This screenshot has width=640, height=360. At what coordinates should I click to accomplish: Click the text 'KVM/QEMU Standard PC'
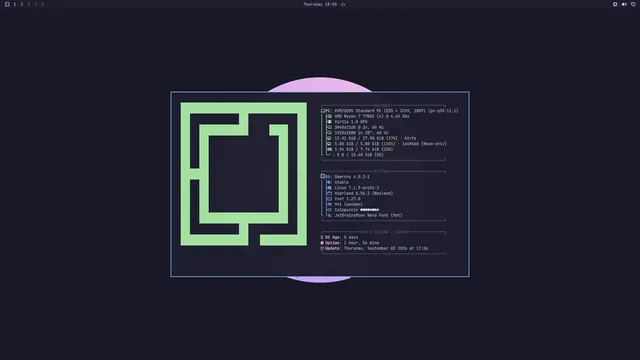click(358, 111)
